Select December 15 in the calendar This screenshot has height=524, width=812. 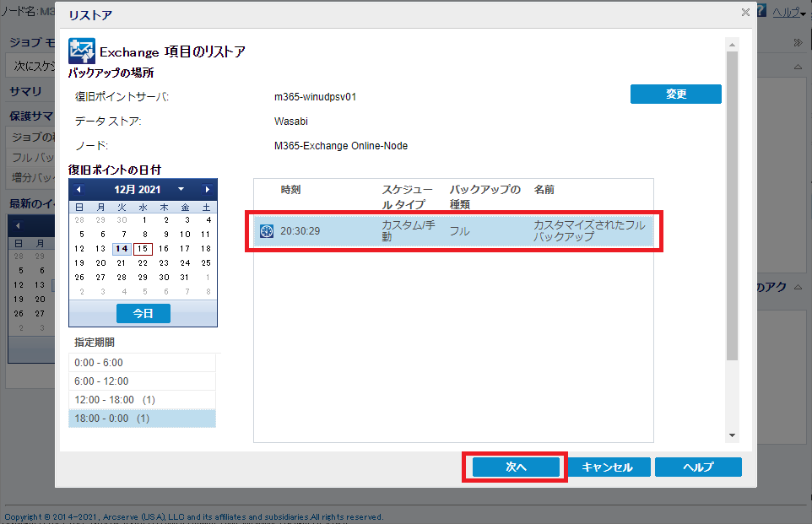[143, 248]
